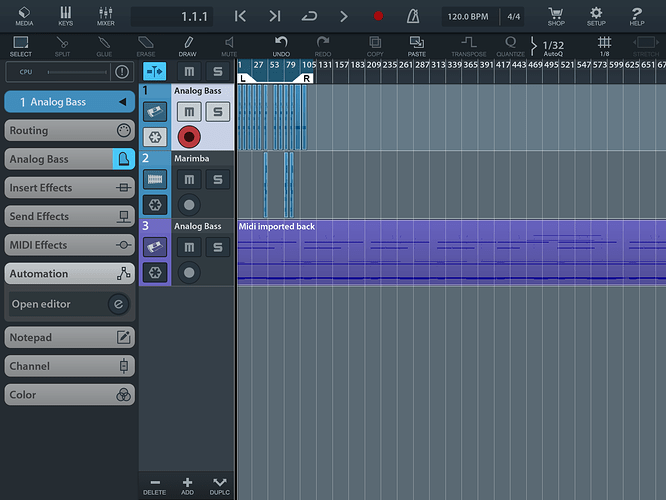Expand the Insert Effects section

click(x=70, y=188)
